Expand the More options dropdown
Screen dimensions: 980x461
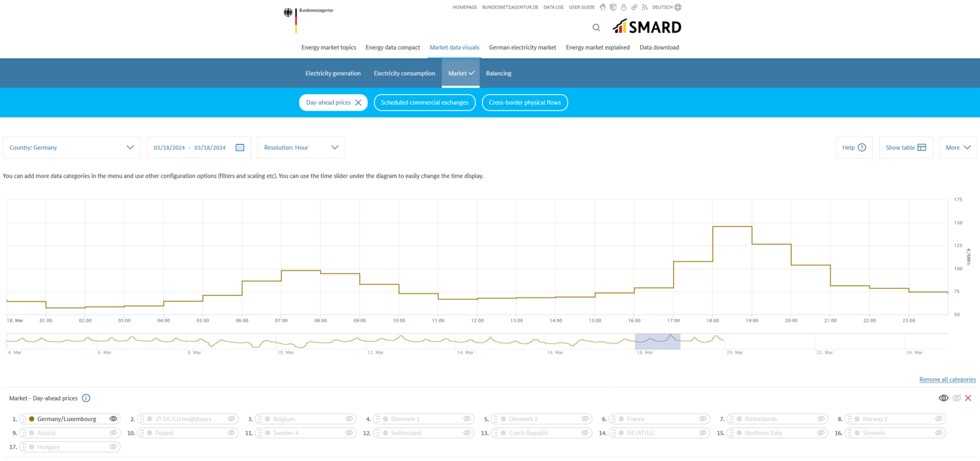[958, 148]
